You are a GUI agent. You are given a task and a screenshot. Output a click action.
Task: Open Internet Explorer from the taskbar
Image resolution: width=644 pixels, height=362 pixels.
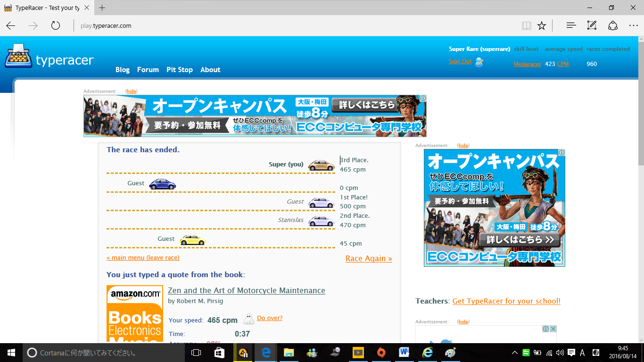point(427,352)
